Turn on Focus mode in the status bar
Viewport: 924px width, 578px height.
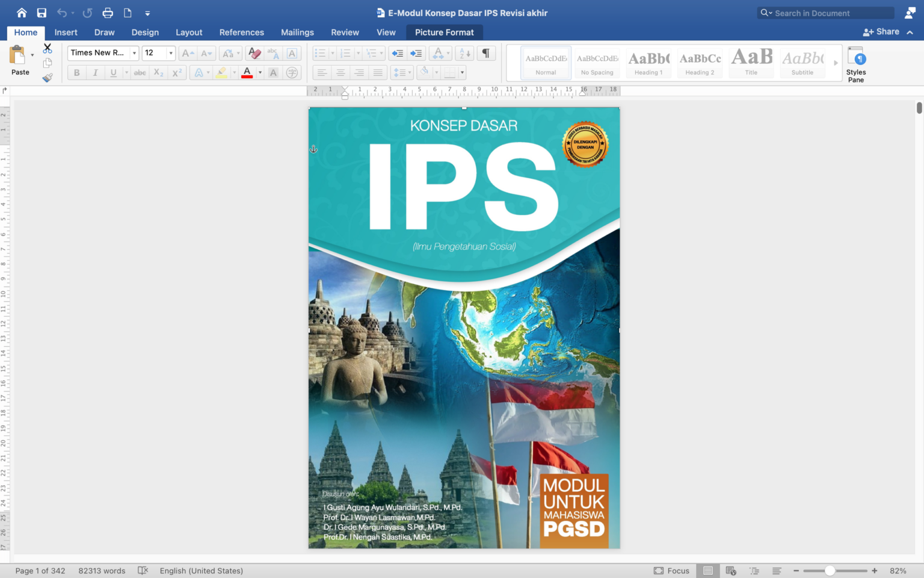click(672, 570)
